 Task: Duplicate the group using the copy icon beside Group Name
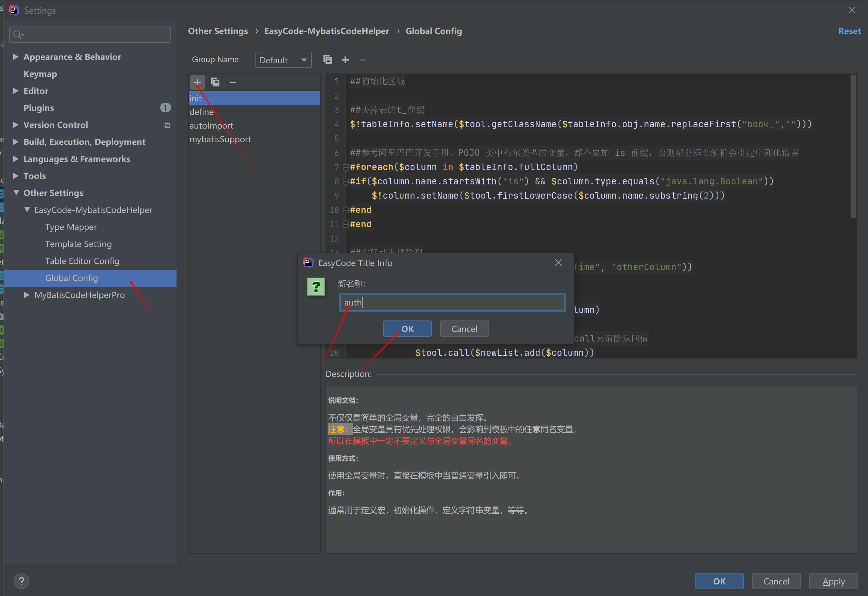tap(328, 60)
